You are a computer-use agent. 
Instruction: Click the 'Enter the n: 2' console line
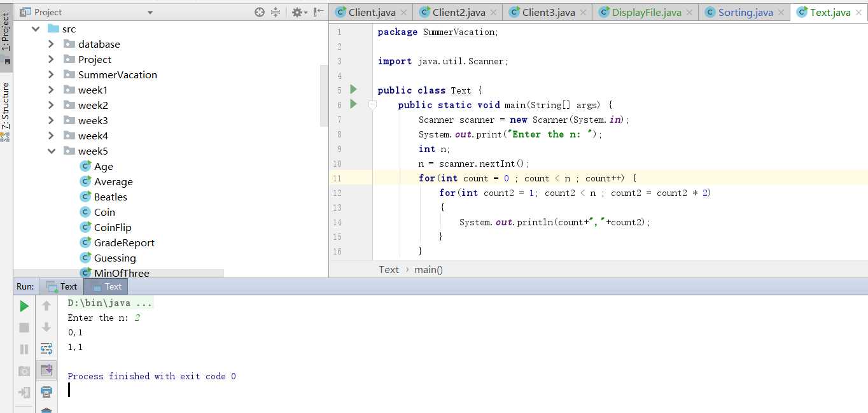[104, 318]
